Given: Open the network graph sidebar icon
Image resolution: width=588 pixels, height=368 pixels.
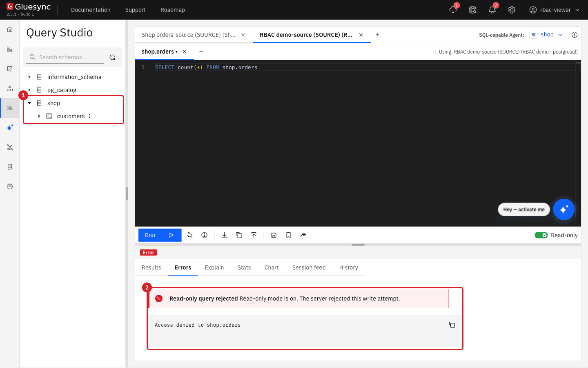Looking at the screenshot, I should (x=10, y=147).
